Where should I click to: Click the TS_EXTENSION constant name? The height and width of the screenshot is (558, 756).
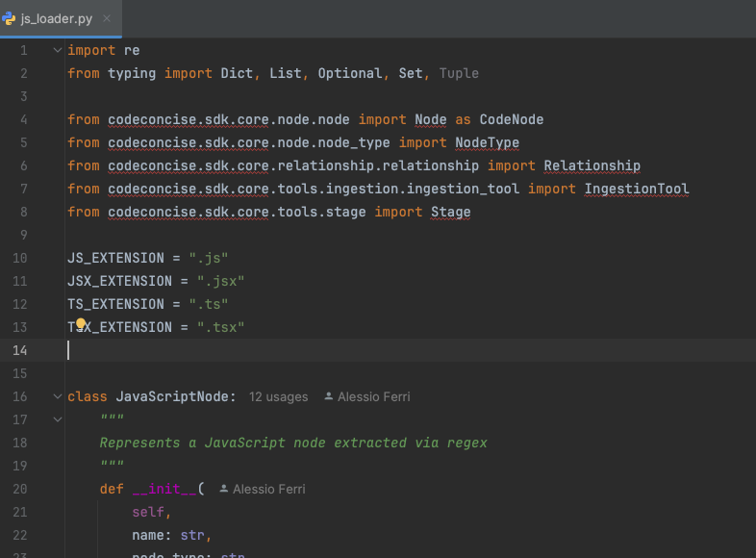[115, 304]
